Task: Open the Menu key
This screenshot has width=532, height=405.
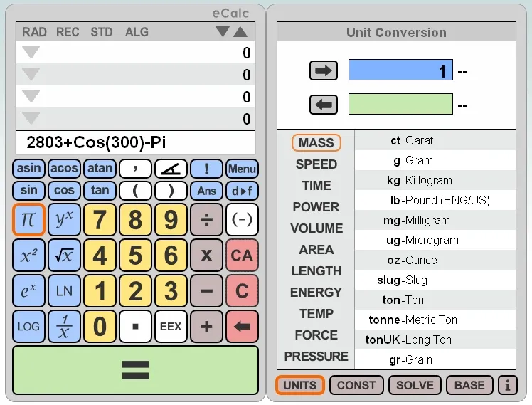Action: (242, 169)
